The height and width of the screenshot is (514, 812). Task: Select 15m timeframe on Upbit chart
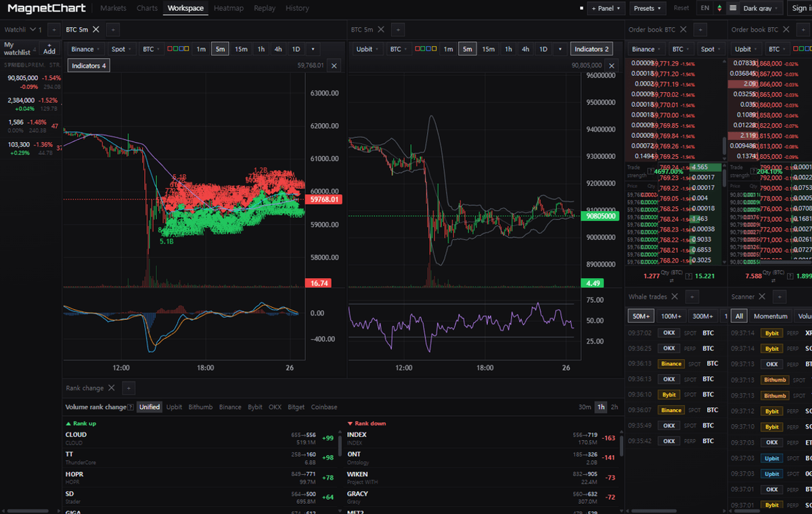click(489, 49)
